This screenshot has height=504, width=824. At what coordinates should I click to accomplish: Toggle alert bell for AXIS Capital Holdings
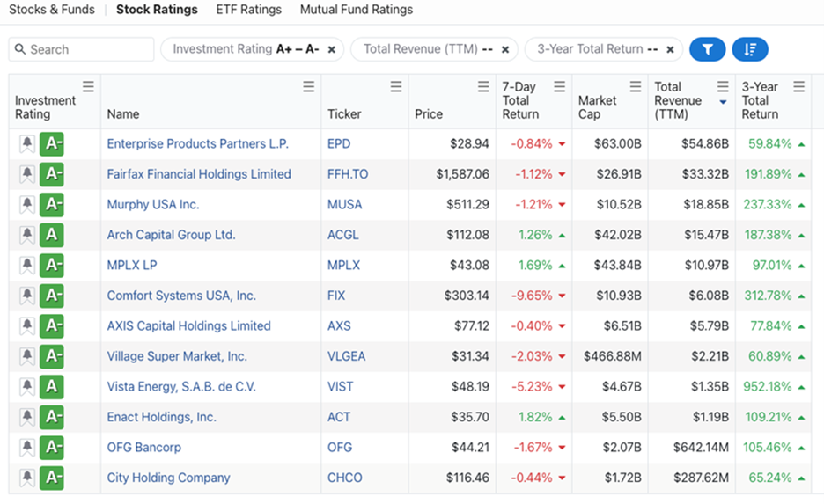[x=26, y=326]
